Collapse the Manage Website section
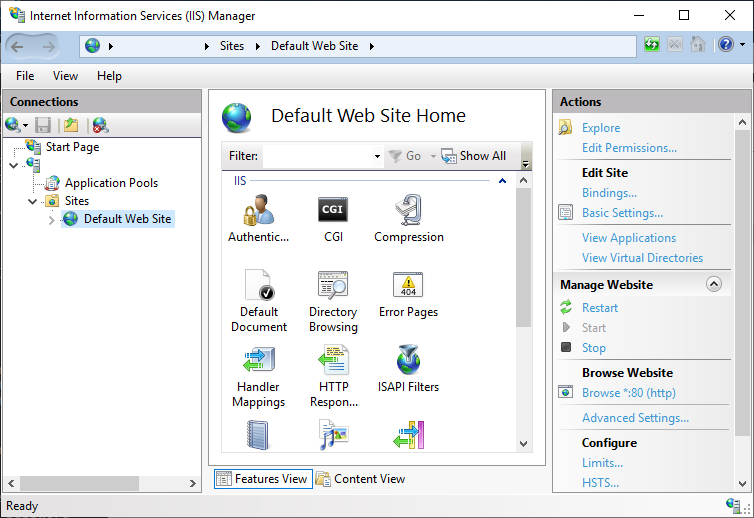Image resolution: width=754 pixels, height=518 pixels. point(713,284)
